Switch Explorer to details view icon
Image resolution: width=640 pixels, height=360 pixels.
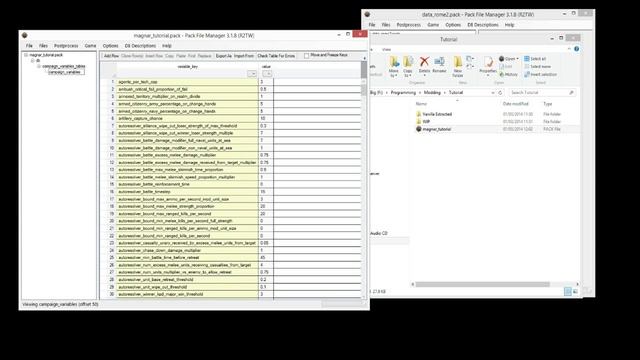point(568,291)
